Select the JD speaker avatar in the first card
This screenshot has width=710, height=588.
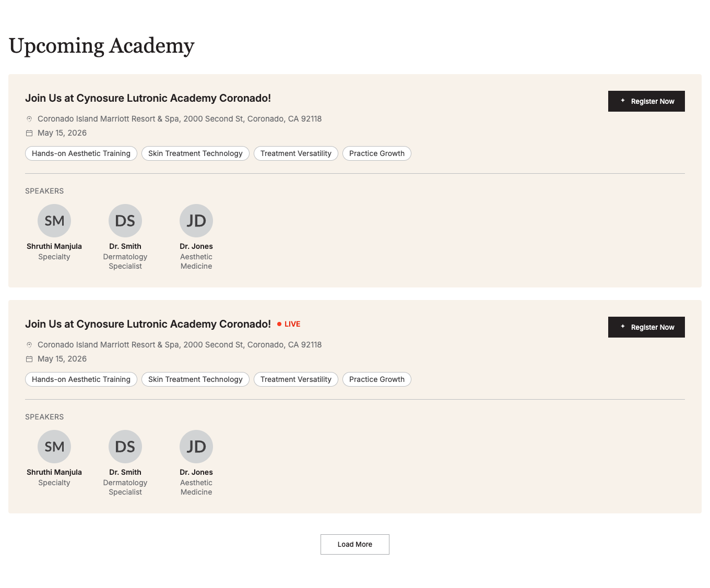pyautogui.click(x=196, y=221)
